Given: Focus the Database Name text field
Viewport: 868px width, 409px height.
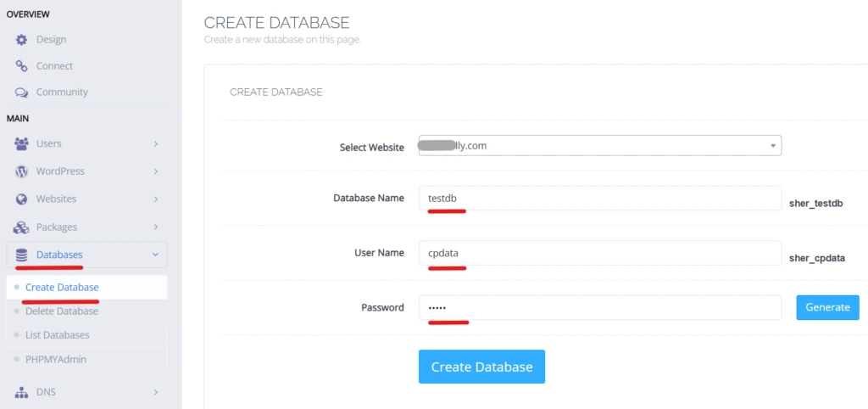Looking at the screenshot, I should click(599, 198).
